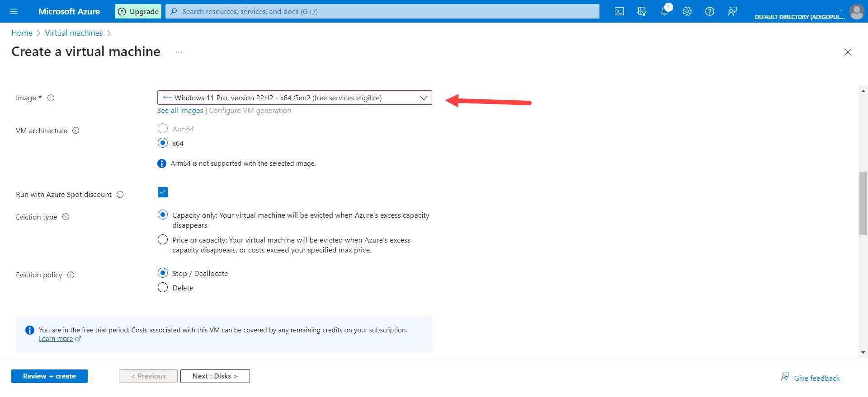This screenshot has height=397, width=868.
Task: Show Eviction policy info tooltip
Action: (71, 275)
